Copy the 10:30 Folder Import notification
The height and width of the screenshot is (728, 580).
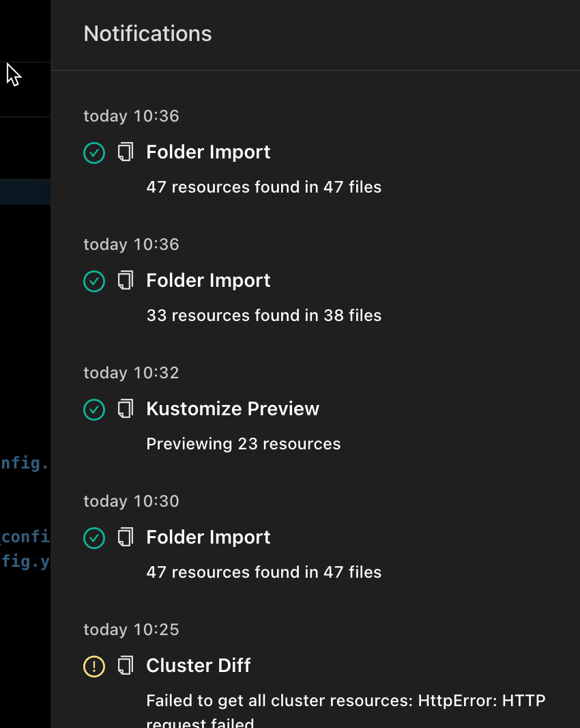pyautogui.click(x=126, y=537)
